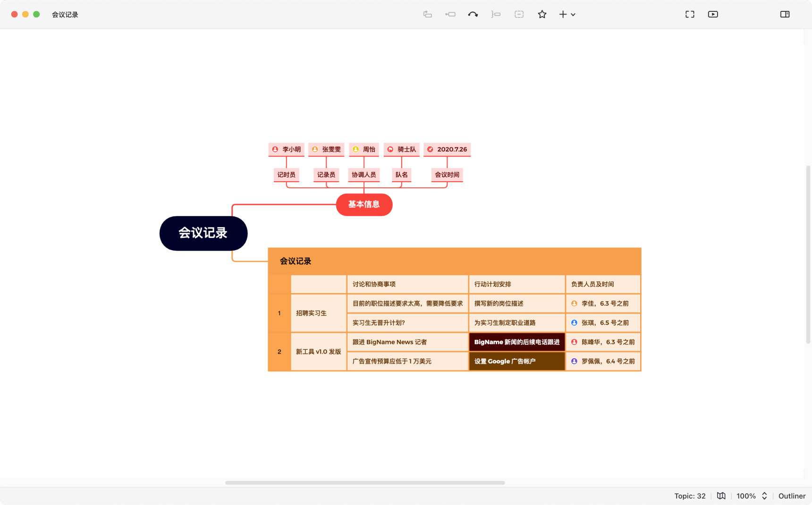Select the 张雯雯 topic
Viewport: 812px width, 505px height.
pyautogui.click(x=326, y=149)
